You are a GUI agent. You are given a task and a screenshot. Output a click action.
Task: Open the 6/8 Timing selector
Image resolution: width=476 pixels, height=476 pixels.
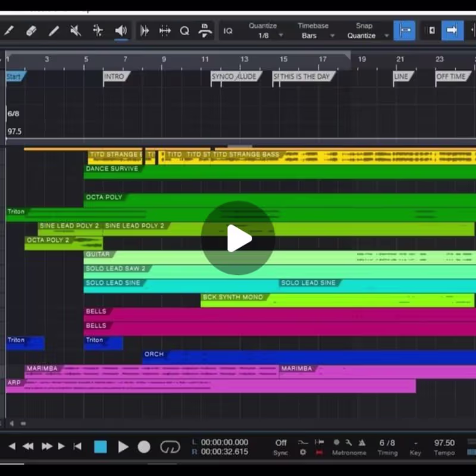387,443
